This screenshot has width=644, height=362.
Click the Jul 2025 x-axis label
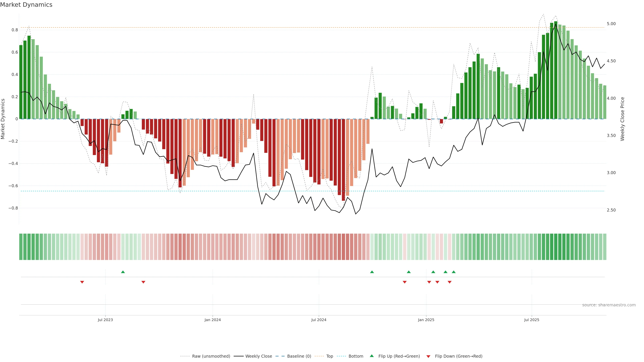click(531, 320)
